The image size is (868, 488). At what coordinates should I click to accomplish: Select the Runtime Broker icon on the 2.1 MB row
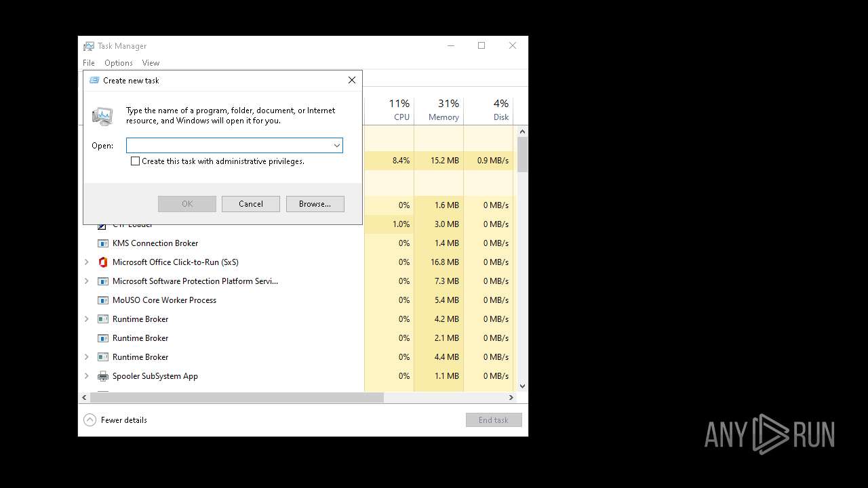coord(102,338)
